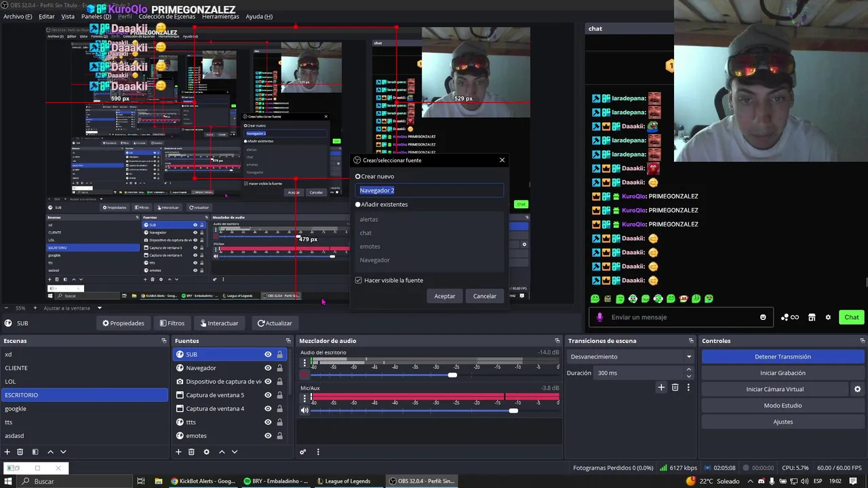Increase transition duration stepper
Image resolution: width=868 pixels, height=488 pixels.
[x=689, y=369]
